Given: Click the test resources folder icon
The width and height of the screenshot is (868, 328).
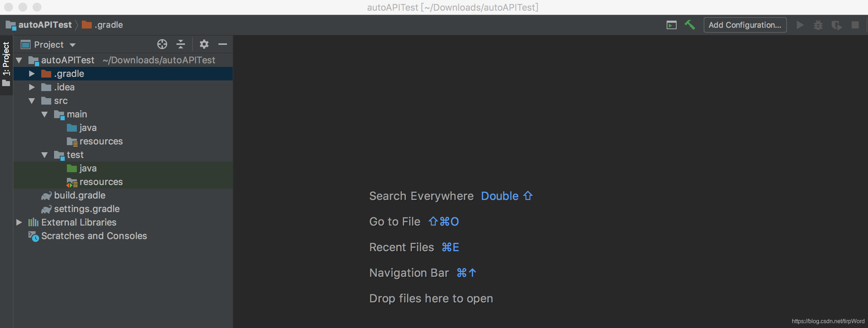Looking at the screenshot, I should [72, 182].
